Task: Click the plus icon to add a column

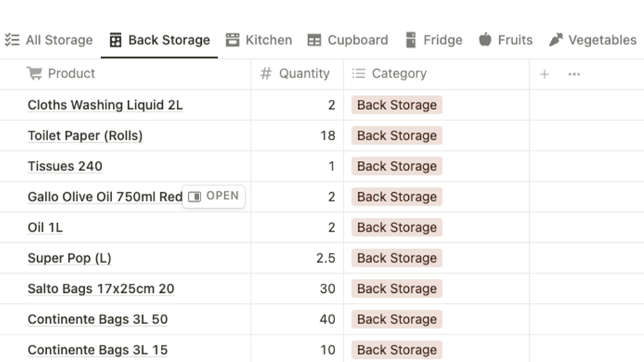Action: 544,74
